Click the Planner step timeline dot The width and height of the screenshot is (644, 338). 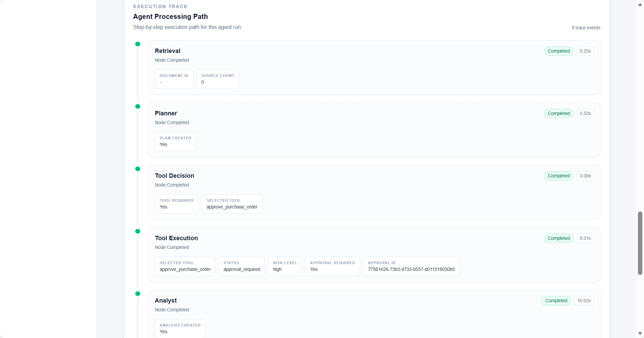point(138,107)
